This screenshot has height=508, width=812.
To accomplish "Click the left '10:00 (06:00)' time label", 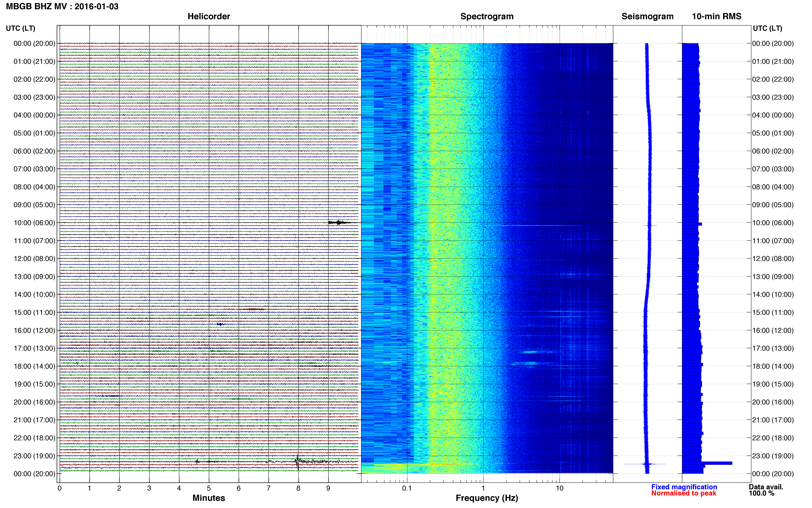I will tap(34, 223).
